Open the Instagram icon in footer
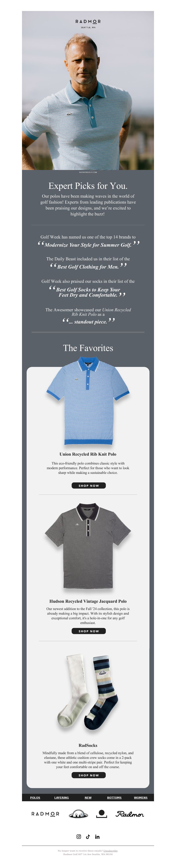Image resolution: width=176 pixels, height=868 pixels. coord(79,836)
